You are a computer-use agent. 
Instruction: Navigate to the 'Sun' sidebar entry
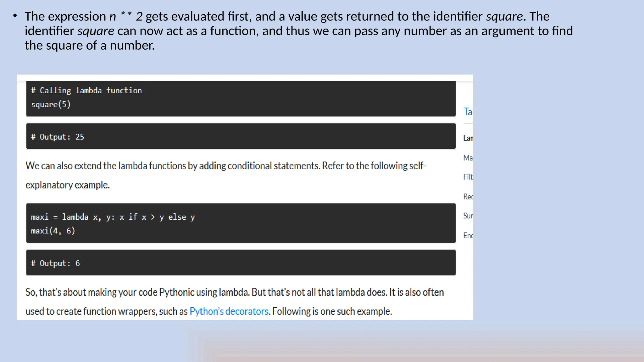468,216
